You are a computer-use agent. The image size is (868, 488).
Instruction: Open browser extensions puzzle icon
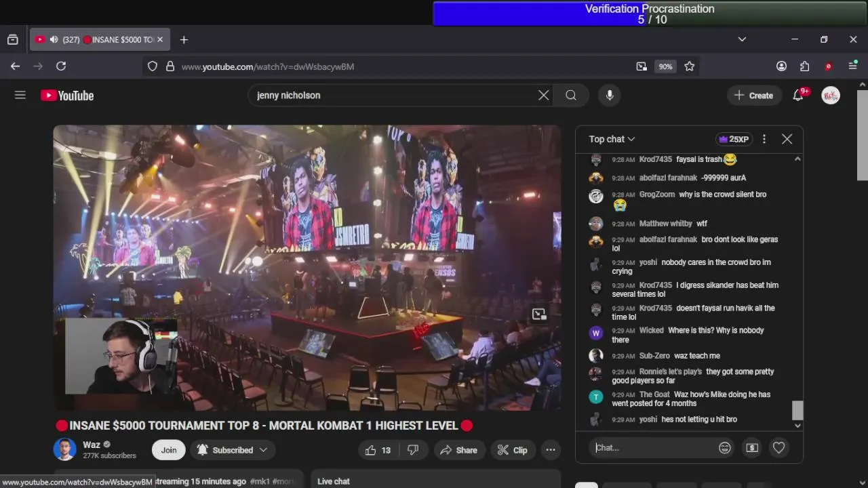coord(805,66)
